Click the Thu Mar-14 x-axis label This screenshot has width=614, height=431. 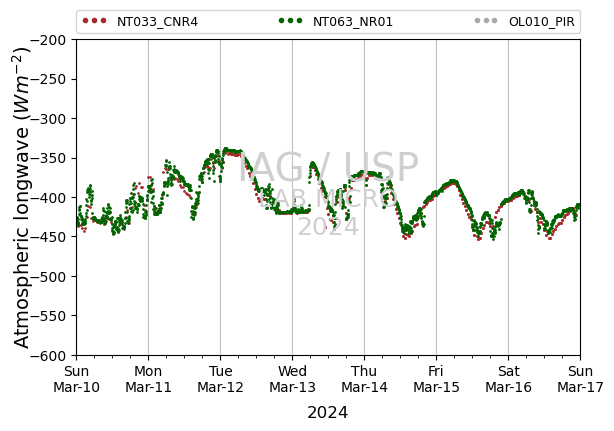pyautogui.click(x=365, y=379)
